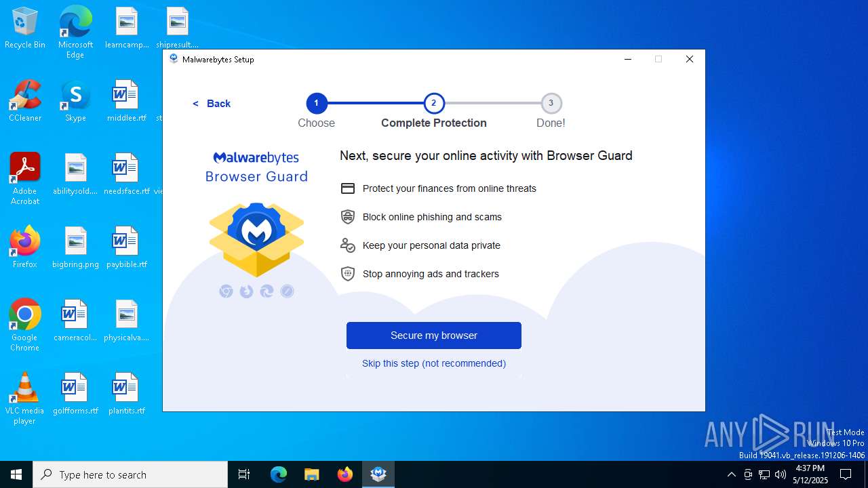The image size is (868, 488).
Task: Open the notification center icon
Action: pos(846,474)
